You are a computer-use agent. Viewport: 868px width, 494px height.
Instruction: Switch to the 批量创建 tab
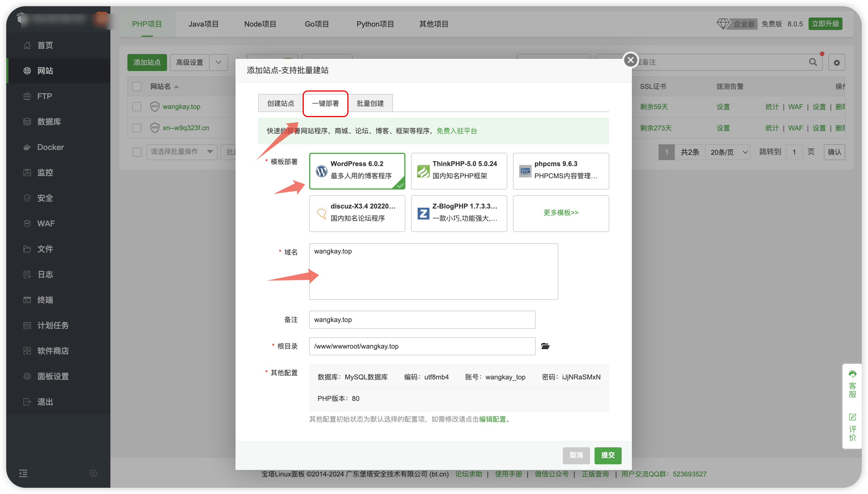[x=370, y=104]
